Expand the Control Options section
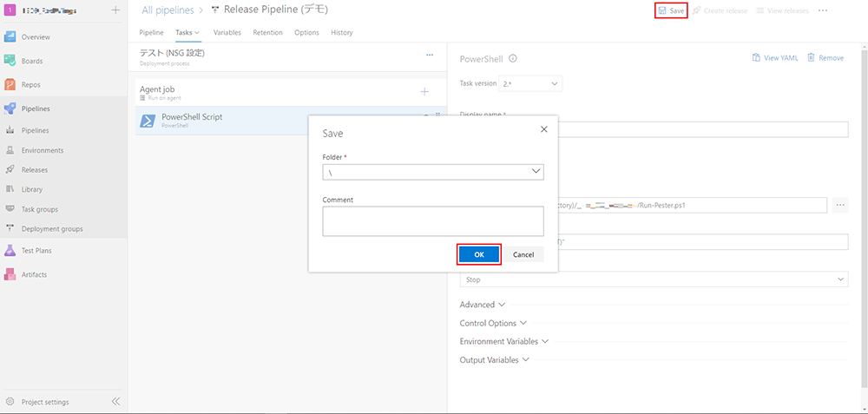 click(493, 323)
